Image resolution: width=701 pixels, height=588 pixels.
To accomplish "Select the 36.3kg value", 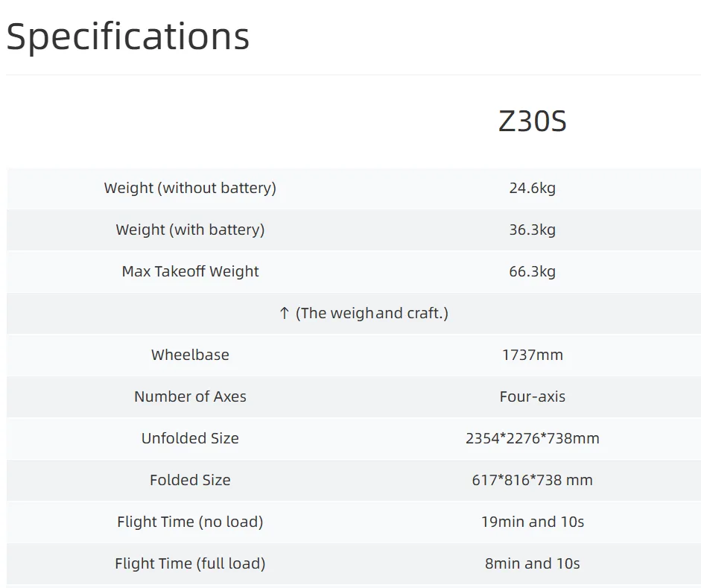I will click(532, 230).
